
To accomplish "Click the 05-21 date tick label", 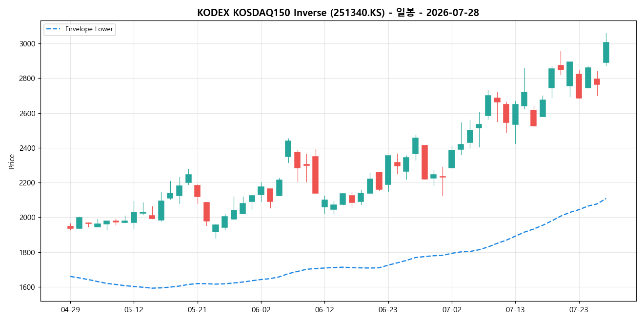I will pos(197,310).
